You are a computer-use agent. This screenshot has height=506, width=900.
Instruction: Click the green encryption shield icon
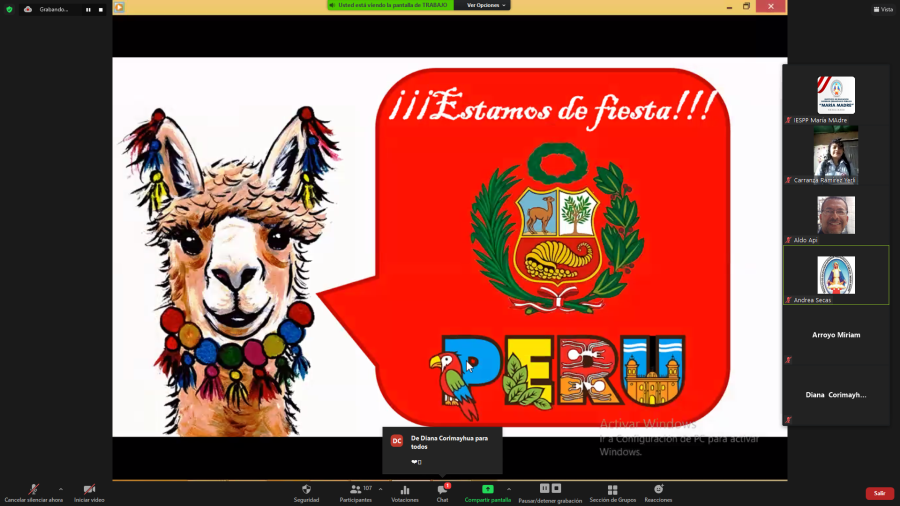point(9,9)
